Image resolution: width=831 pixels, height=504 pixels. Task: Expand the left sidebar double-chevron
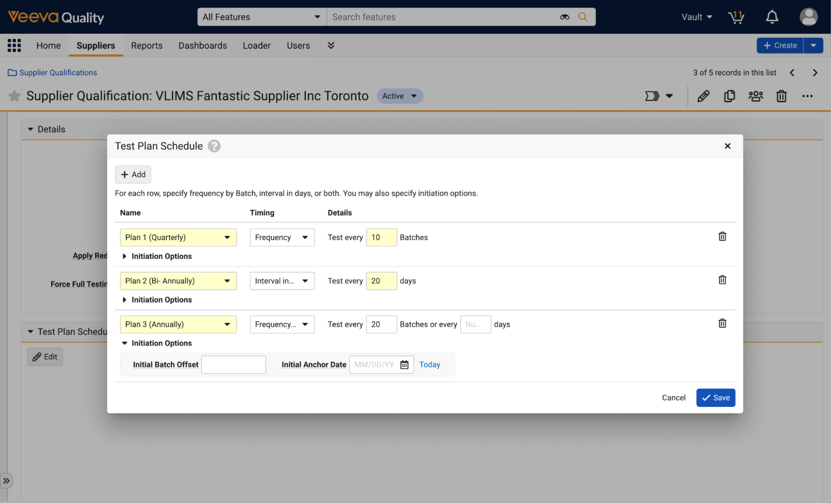[x=6, y=481]
